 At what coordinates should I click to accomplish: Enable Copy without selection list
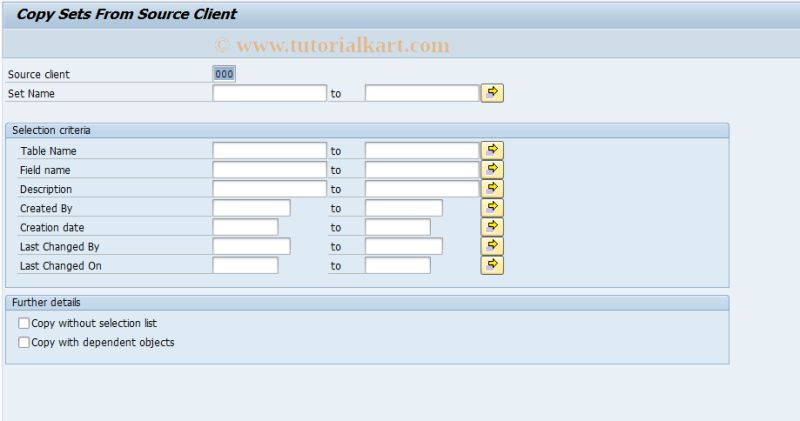(x=23, y=323)
